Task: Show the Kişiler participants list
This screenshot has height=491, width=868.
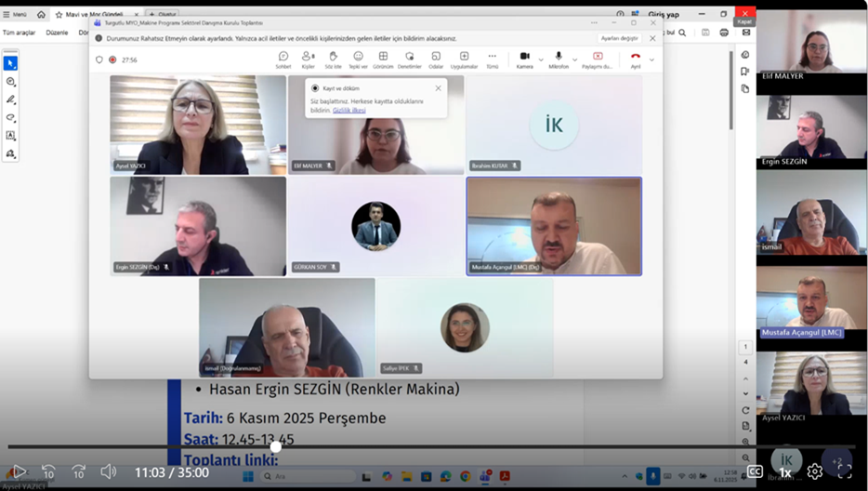Action: click(x=308, y=59)
